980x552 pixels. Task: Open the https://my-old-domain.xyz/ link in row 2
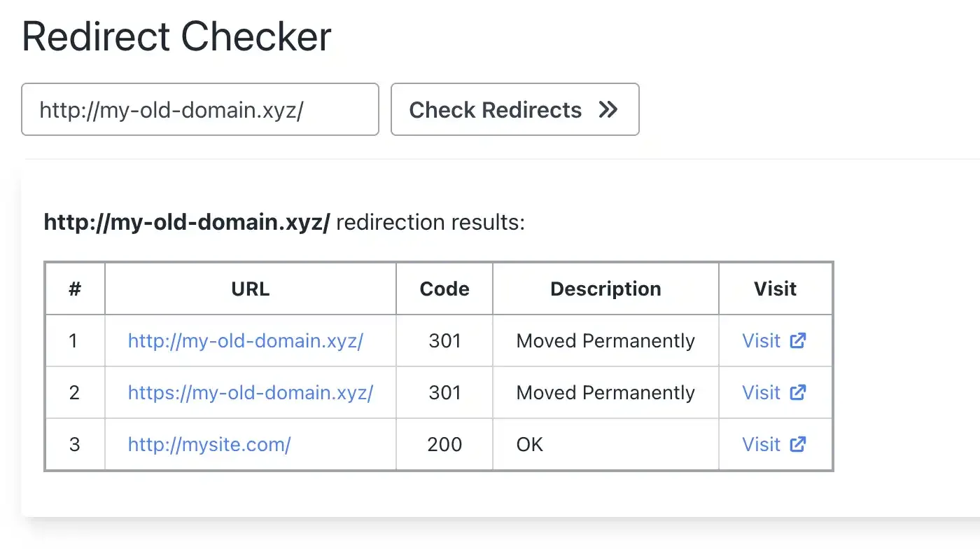(x=251, y=392)
